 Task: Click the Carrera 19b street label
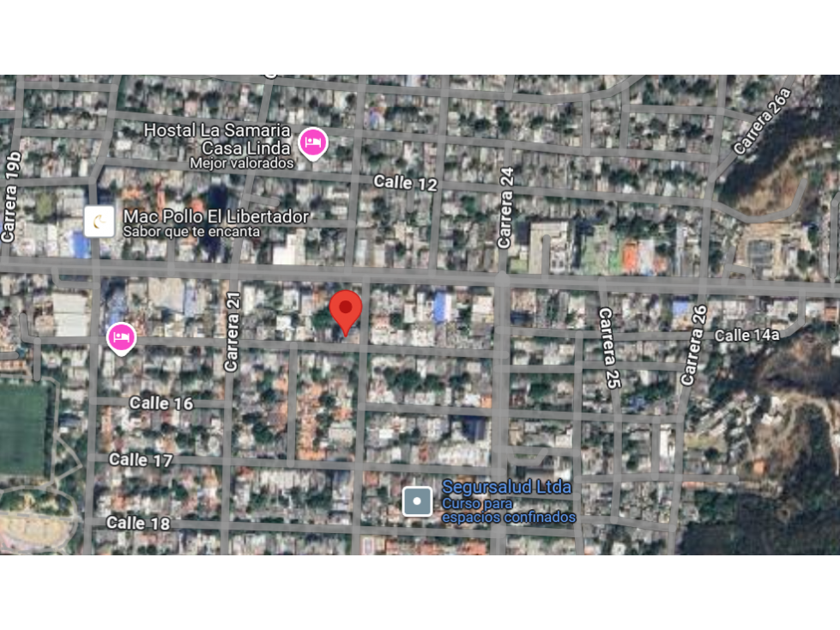(x=12, y=197)
